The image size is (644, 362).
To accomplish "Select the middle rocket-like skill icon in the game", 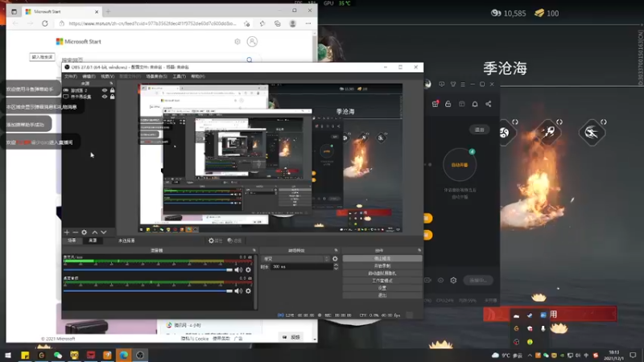I will [549, 132].
